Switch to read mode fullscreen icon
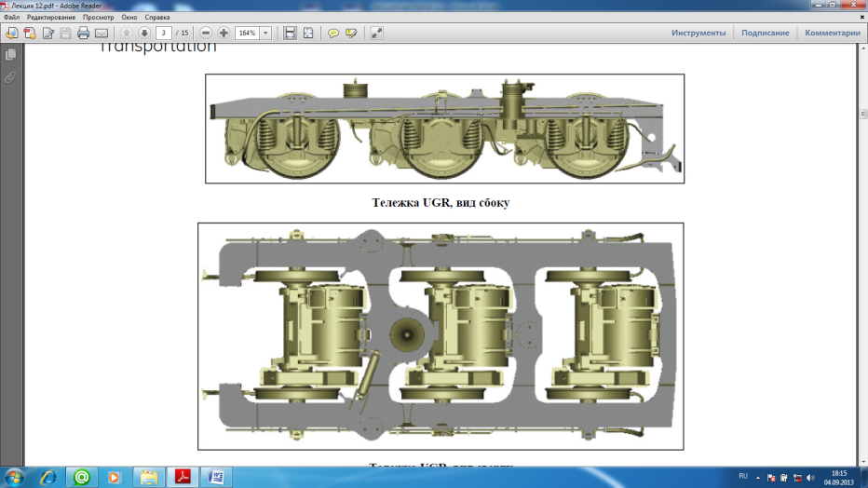This screenshot has width=868, height=488. [376, 34]
